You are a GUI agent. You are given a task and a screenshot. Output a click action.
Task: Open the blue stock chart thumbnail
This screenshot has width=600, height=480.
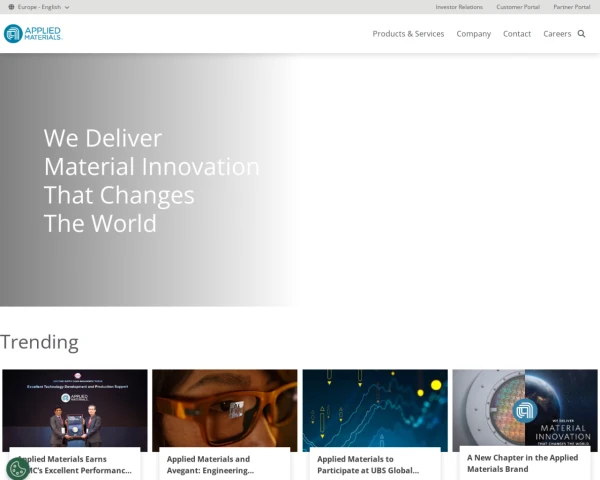375,408
